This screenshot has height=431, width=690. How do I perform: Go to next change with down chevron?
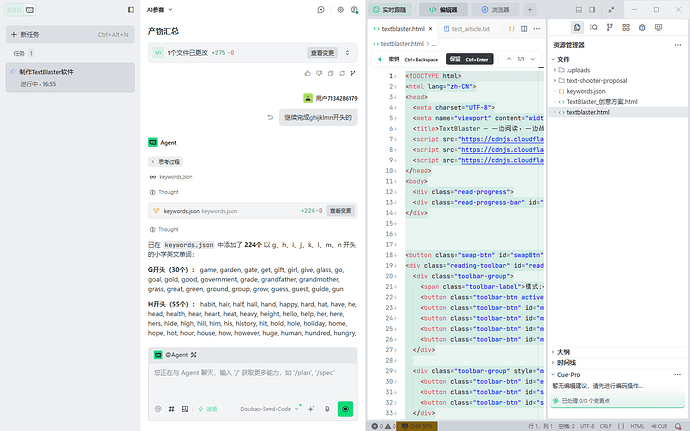(x=533, y=59)
